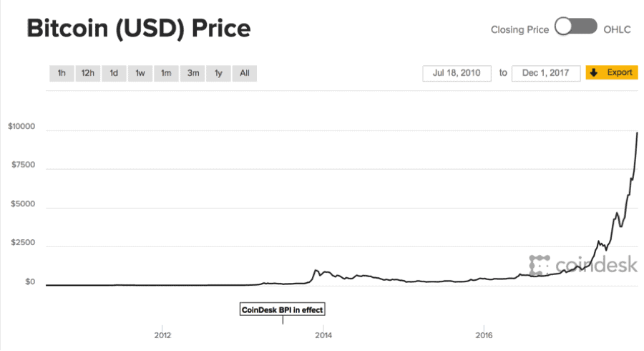This screenshot has height=351, width=644.
Task: Click the CoinDesk logo watermark
Action: 582,264
